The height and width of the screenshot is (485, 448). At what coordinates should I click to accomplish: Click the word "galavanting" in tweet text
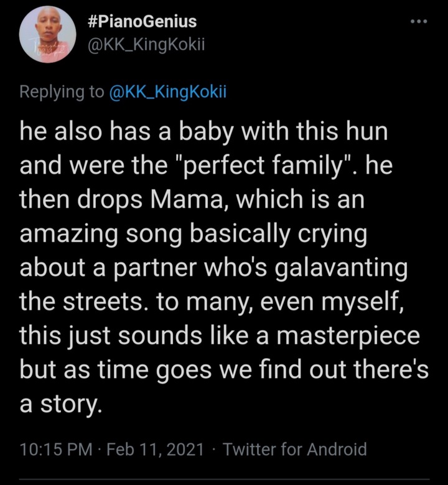[x=341, y=268]
